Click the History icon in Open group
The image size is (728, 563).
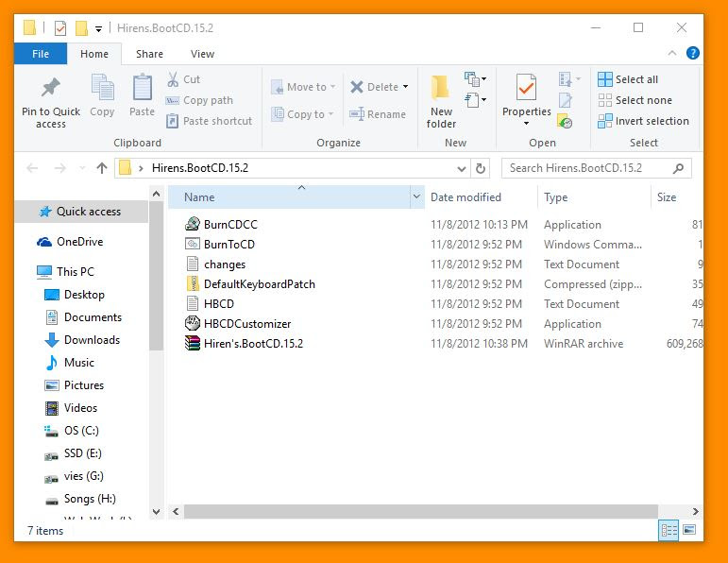tap(565, 121)
